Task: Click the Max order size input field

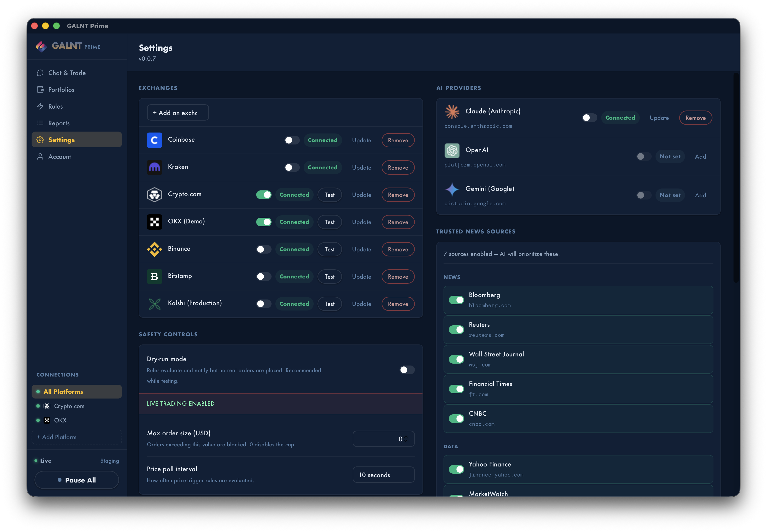Action: [383, 439]
